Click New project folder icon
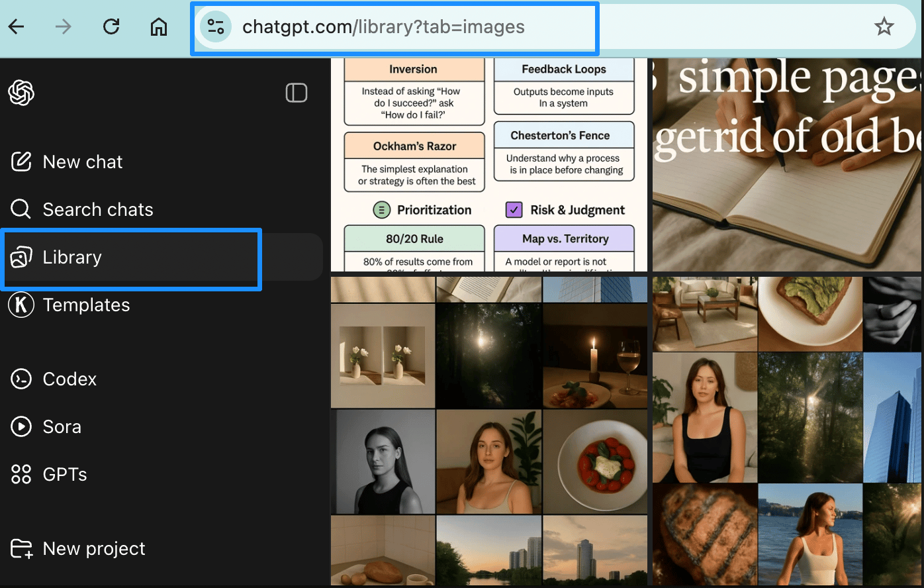 pos(21,548)
